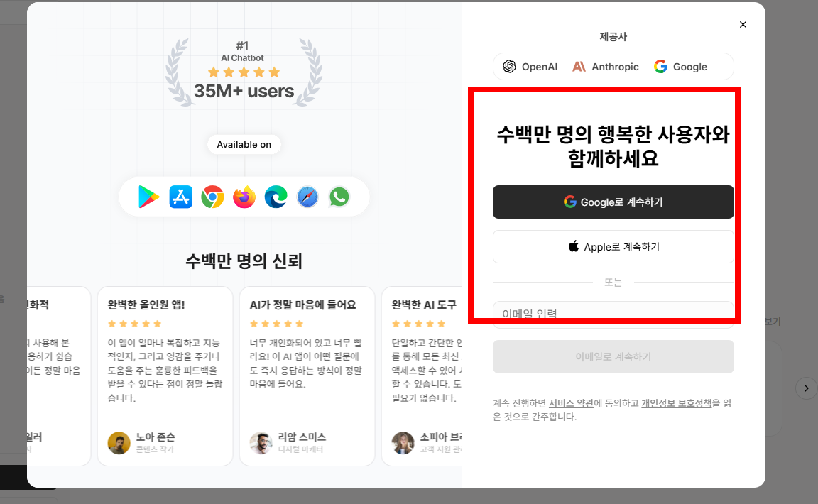Select the Chrome browser icon
The image size is (818, 504).
coord(212,197)
